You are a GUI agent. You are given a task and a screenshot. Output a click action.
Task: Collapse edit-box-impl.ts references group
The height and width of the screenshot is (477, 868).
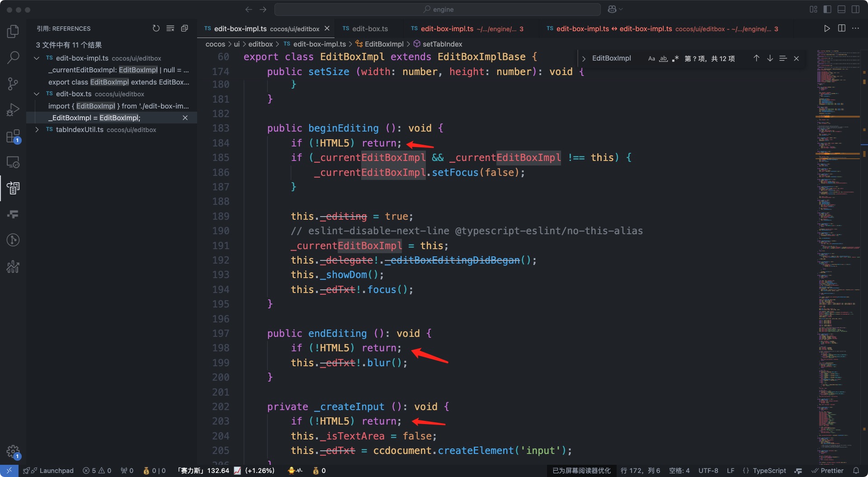37,58
